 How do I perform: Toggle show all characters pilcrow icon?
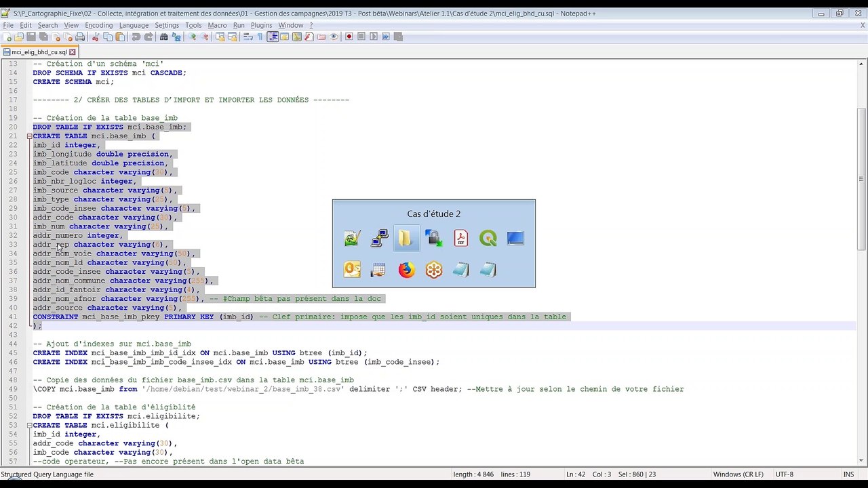click(x=260, y=37)
